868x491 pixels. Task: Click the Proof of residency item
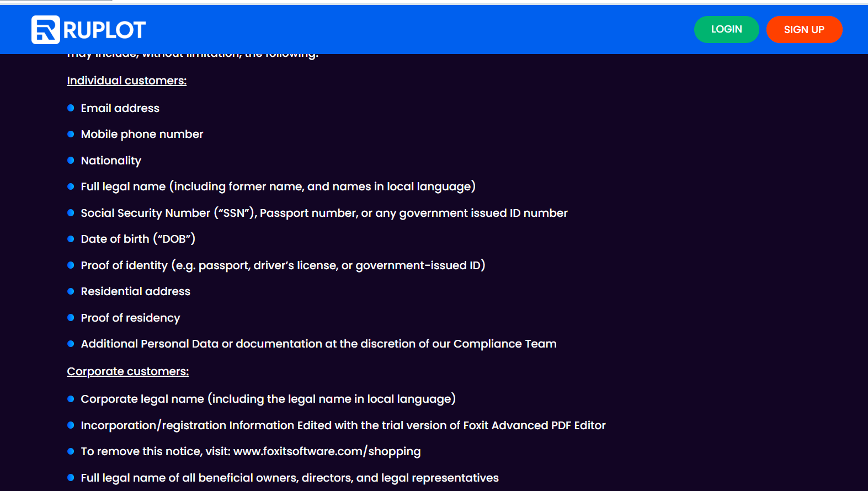point(130,318)
